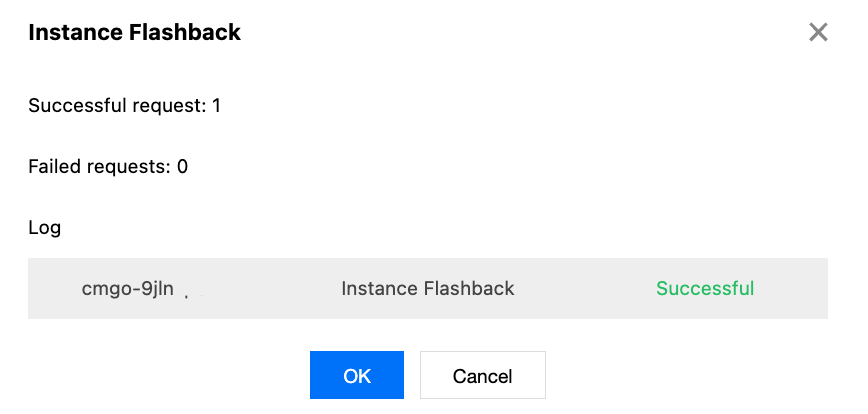Click the small mark beside cmgo-9jln
This screenshot has height=414, width=868.
(188, 295)
